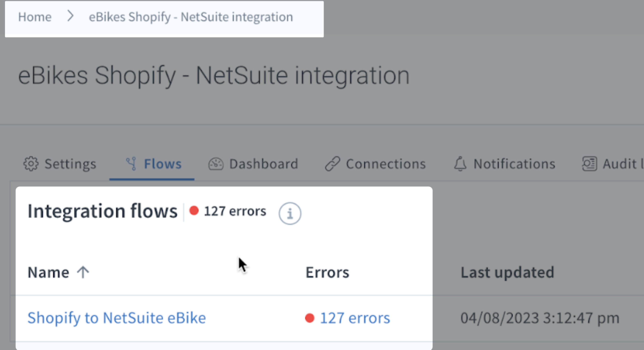The height and width of the screenshot is (350, 644).
Task: View the 127 errors for the flow row
Action: (x=355, y=318)
